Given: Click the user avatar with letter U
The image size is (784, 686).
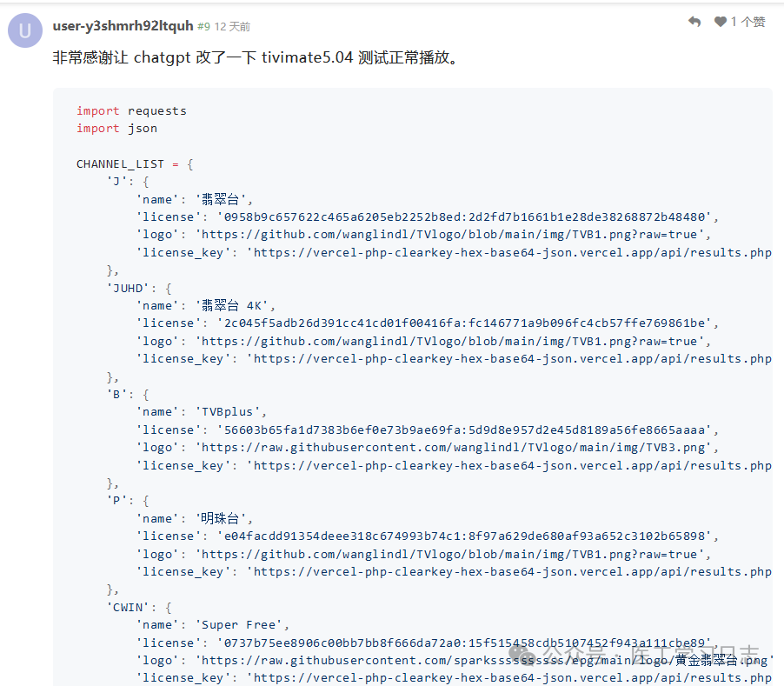Looking at the screenshot, I should click(25, 30).
